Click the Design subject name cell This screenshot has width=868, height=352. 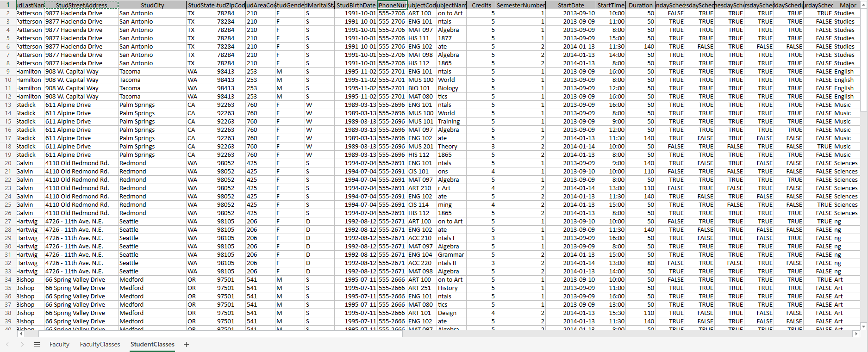coord(452,313)
